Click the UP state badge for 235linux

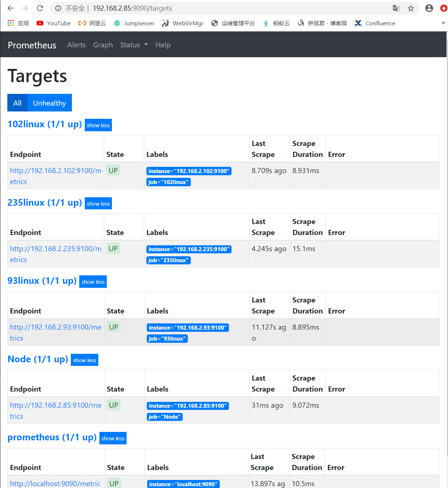(x=113, y=248)
